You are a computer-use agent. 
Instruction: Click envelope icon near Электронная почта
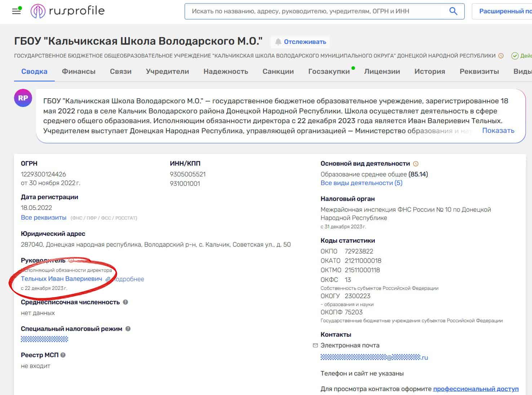coord(315,345)
